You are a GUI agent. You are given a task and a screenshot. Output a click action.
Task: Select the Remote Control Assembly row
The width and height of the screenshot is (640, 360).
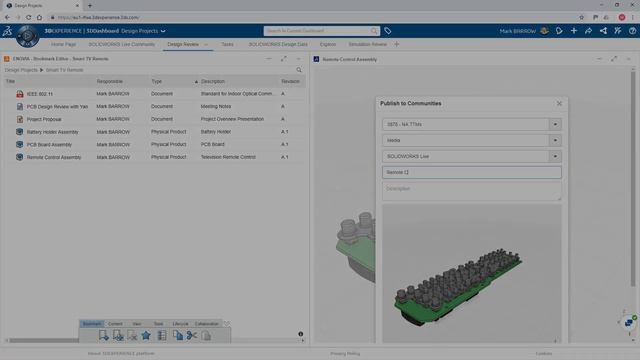tap(155, 157)
